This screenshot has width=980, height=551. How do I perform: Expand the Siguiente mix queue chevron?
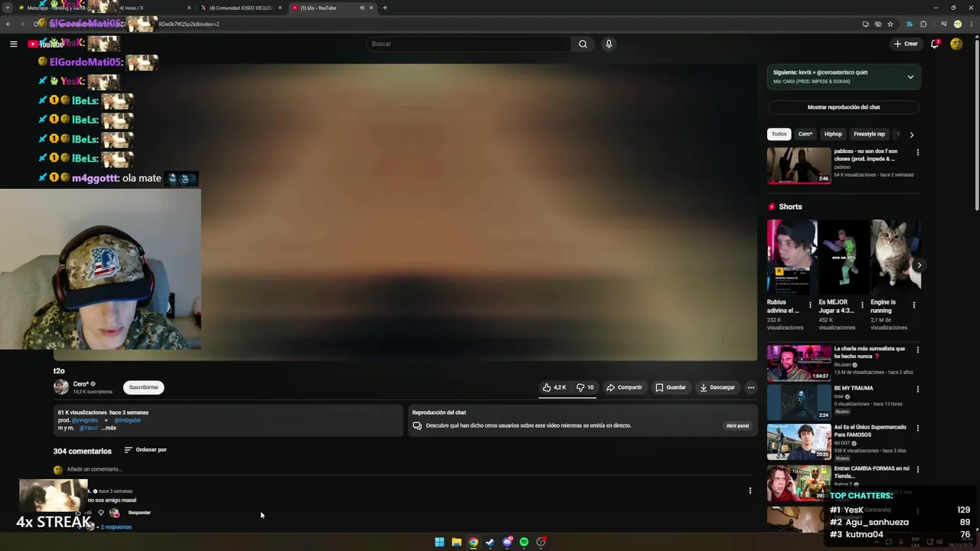point(910,77)
